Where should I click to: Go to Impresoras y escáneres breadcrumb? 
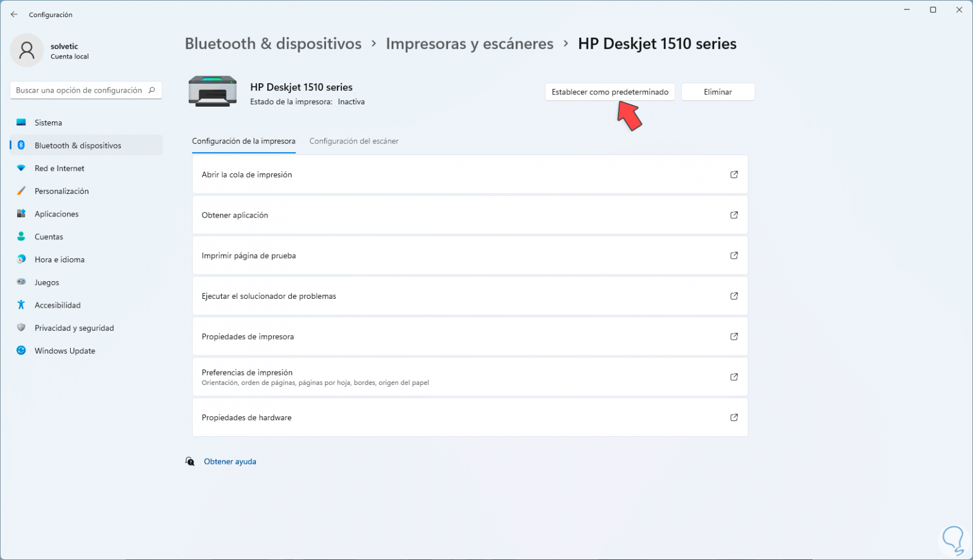pyautogui.click(x=469, y=44)
